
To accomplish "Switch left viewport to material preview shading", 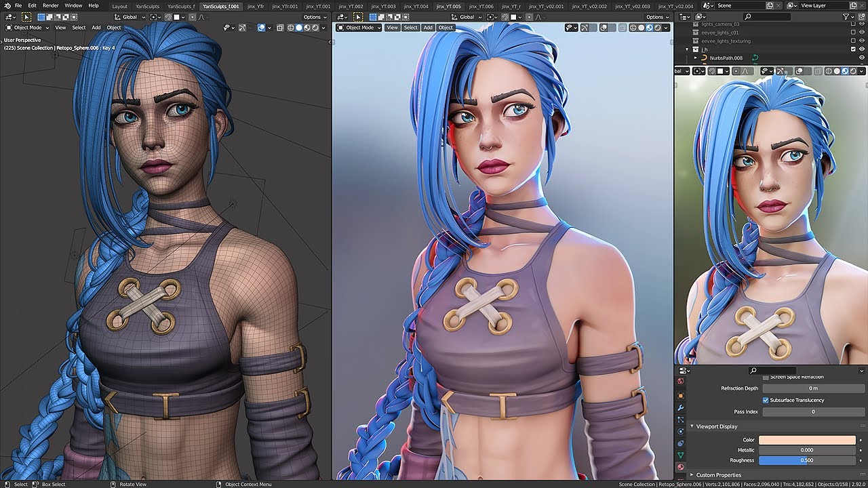I will pyautogui.click(x=307, y=28).
